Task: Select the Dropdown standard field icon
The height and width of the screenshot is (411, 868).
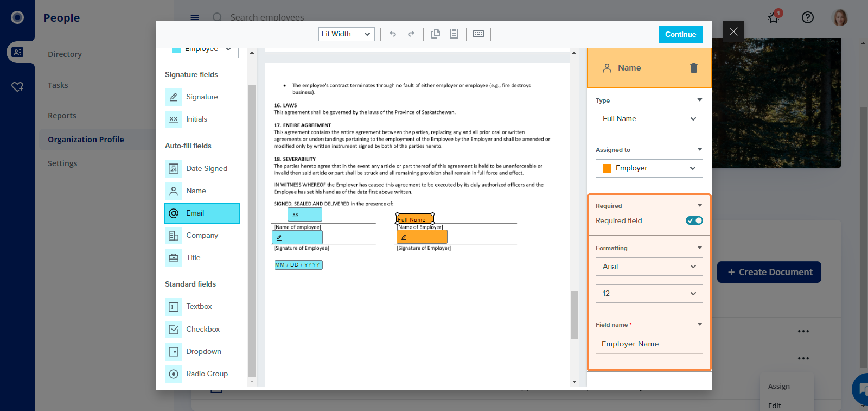Action: [x=174, y=352]
